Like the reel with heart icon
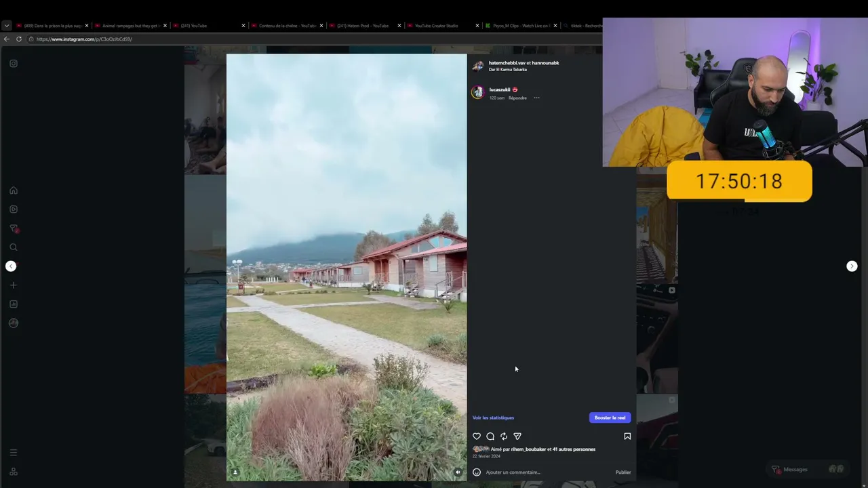The height and width of the screenshot is (488, 868). [477, 436]
